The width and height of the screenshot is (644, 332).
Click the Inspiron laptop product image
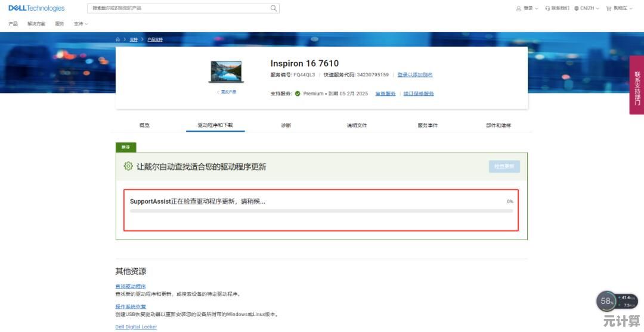tap(226, 72)
